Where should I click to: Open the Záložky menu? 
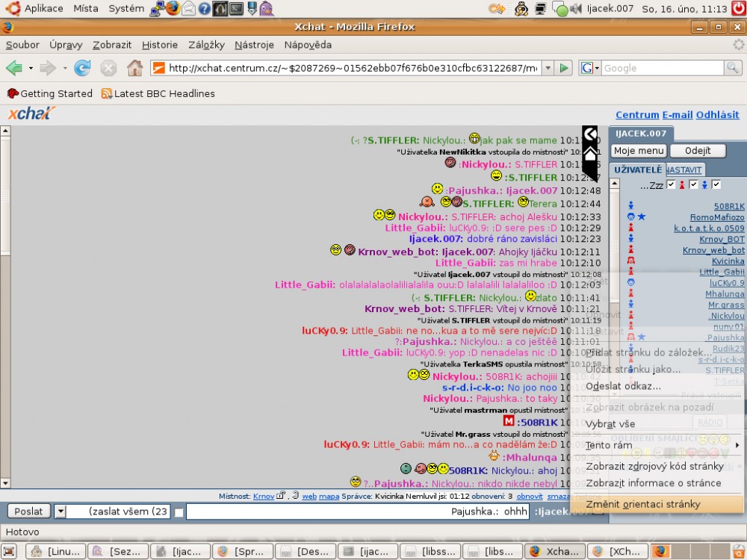(206, 45)
